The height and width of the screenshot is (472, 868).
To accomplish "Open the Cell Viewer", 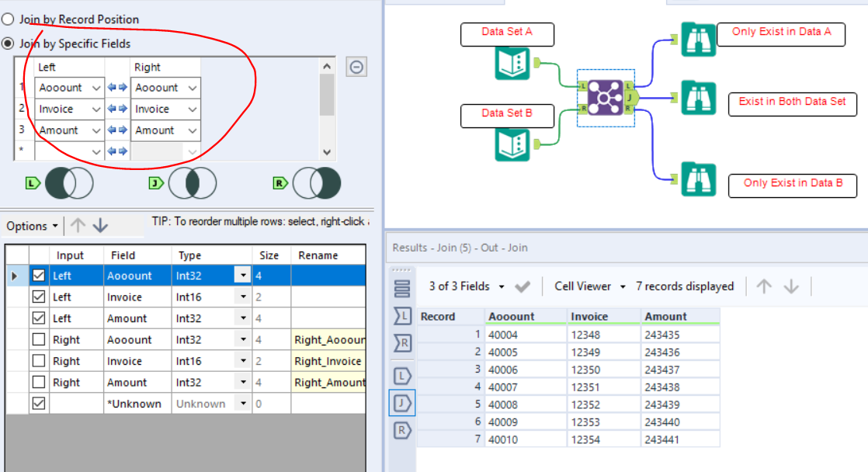I will click(x=589, y=286).
